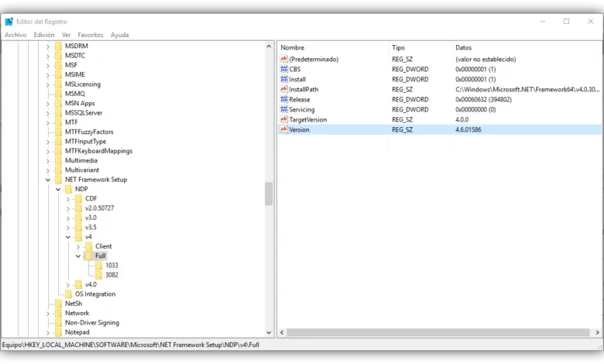Open the Archivo menu

pos(15,35)
